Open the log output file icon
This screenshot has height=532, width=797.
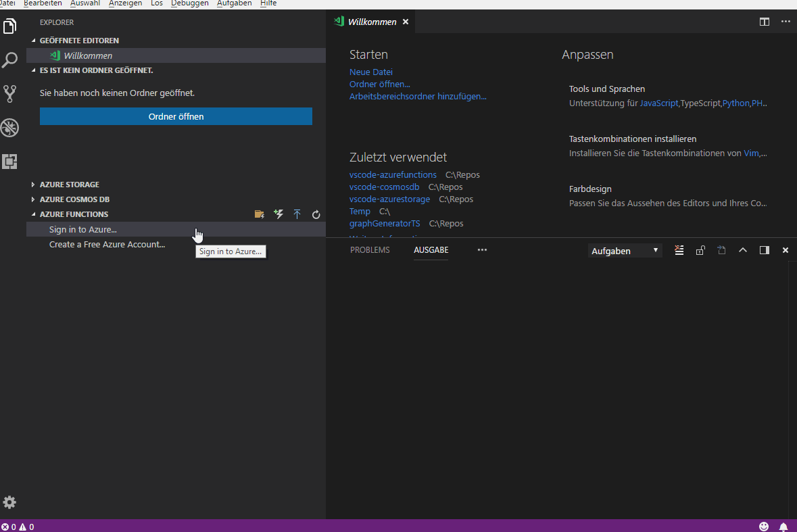coord(722,250)
